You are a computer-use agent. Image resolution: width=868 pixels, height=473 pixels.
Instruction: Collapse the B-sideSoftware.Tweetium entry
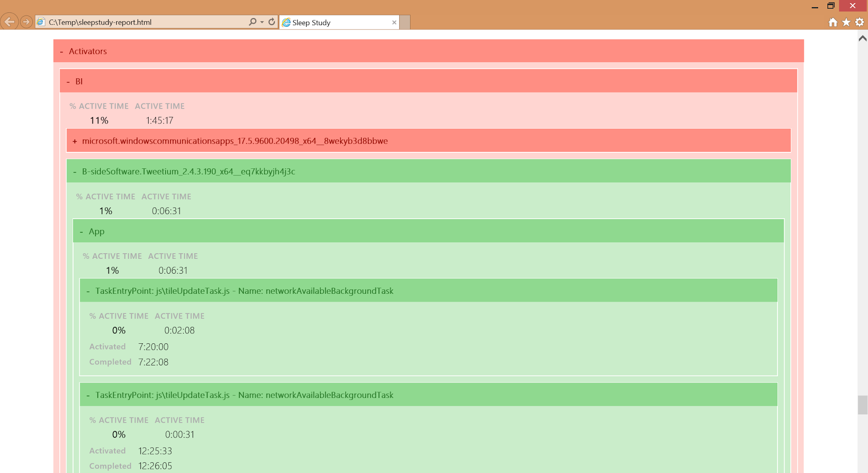pos(429,171)
